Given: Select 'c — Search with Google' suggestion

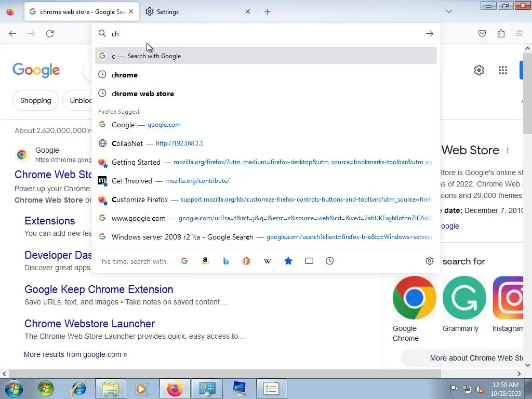Looking at the screenshot, I should 266,56.
